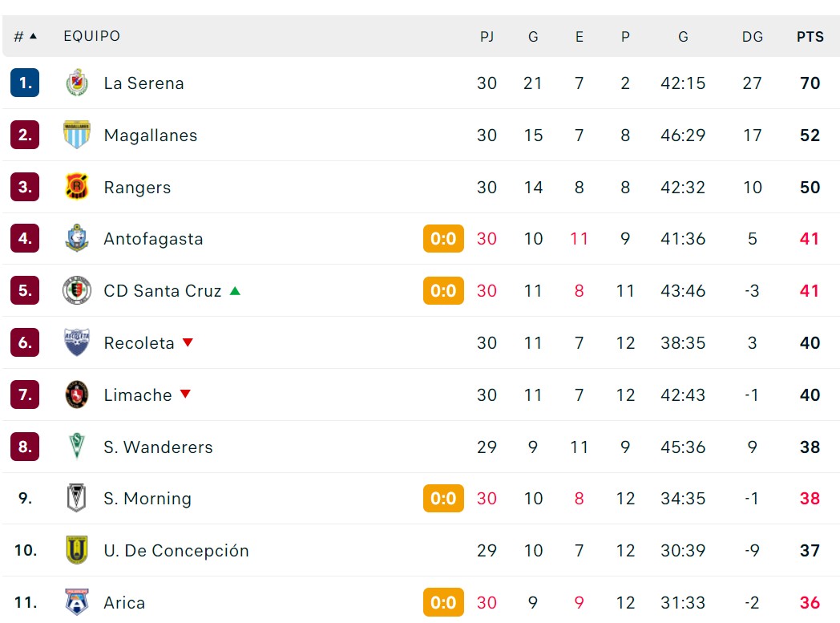Go to the Magallanes team page
The image size is (840, 623).
[x=151, y=135]
